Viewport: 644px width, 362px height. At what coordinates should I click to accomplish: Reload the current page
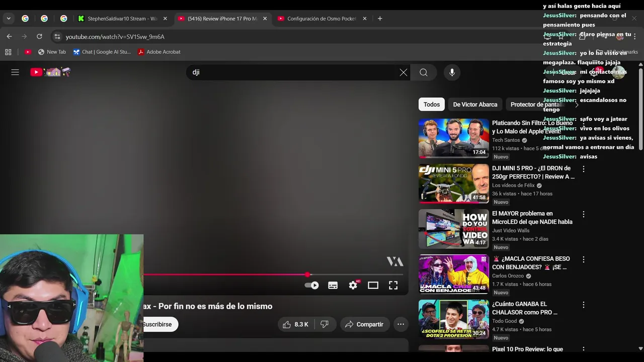39,37
